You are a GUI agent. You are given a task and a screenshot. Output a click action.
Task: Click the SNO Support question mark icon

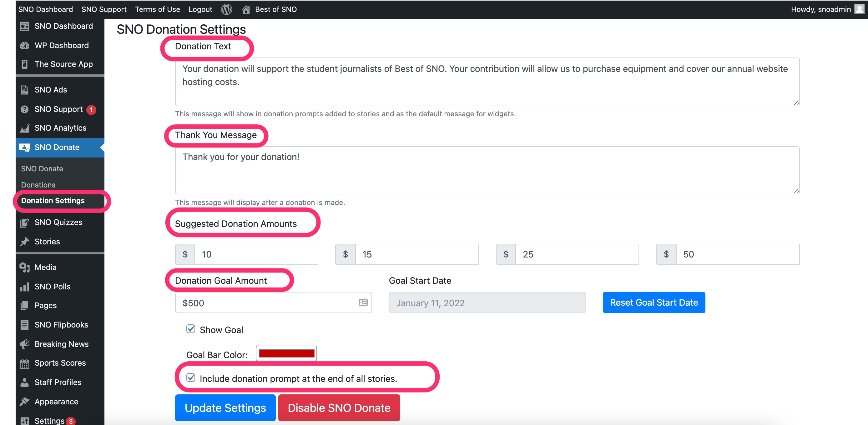(25, 109)
